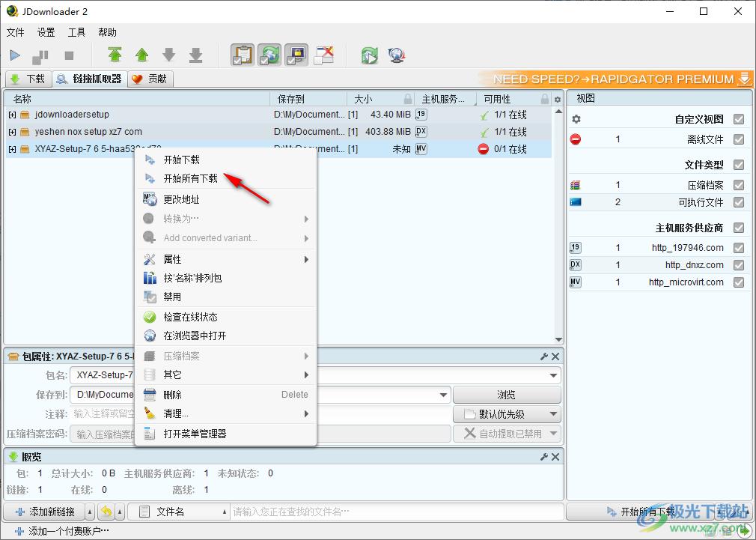Click the 添加新链接 button
The image size is (756, 540).
click(45, 512)
